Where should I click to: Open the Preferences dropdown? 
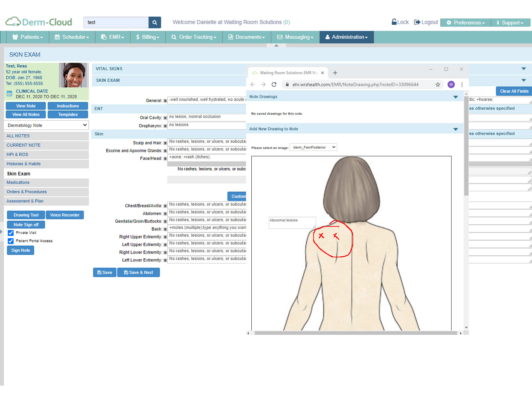coord(465,23)
